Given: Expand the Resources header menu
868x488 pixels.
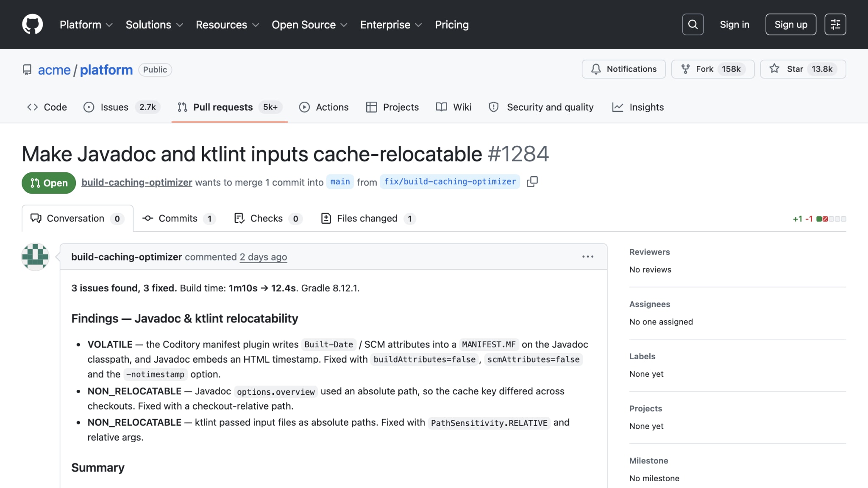Looking at the screenshot, I should pos(227,25).
